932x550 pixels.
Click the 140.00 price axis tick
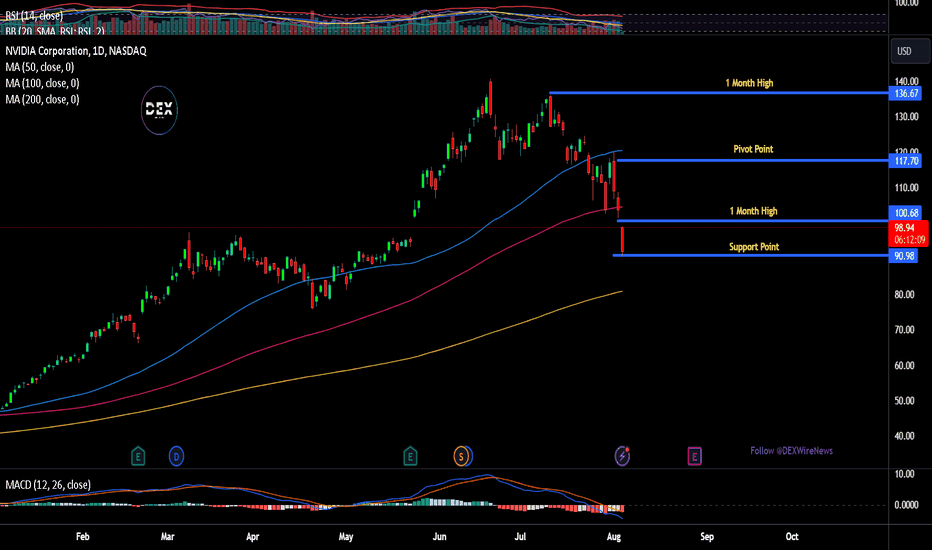[x=906, y=81]
